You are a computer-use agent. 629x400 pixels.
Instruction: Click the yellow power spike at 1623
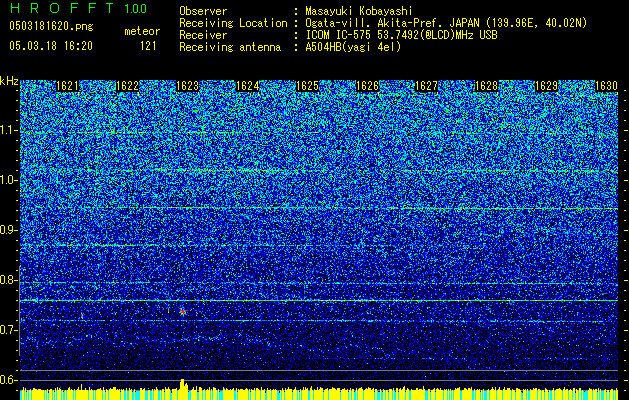(x=183, y=384)
